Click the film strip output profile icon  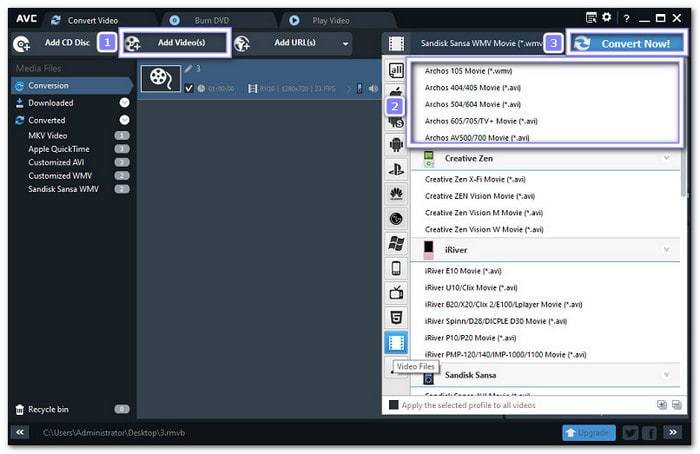pyautogui.click(x=396, y=44)
